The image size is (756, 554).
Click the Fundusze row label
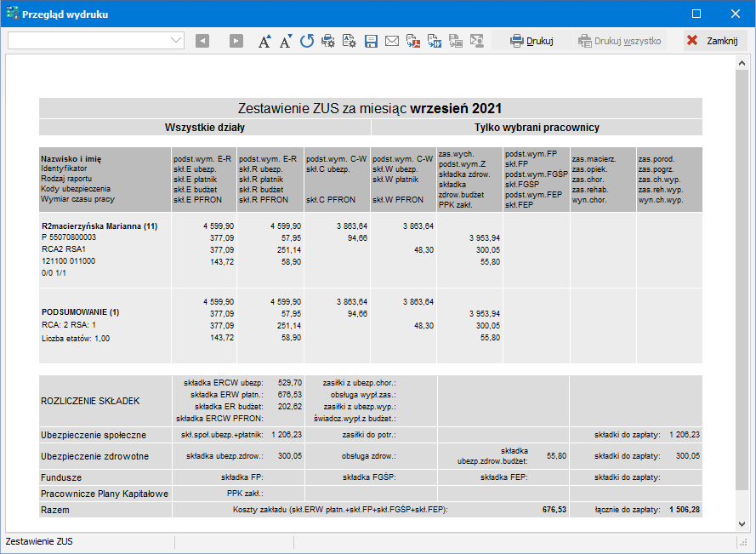tap(61, 477)
